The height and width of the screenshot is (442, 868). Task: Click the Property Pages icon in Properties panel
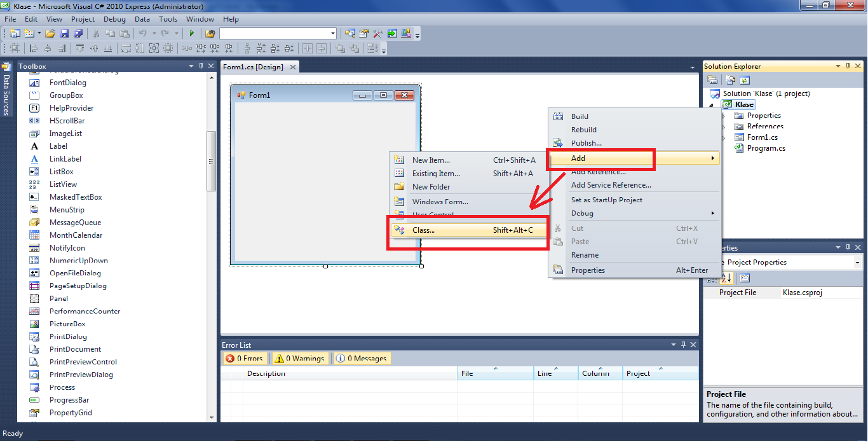pyautogui.click(x=745, y=278)
